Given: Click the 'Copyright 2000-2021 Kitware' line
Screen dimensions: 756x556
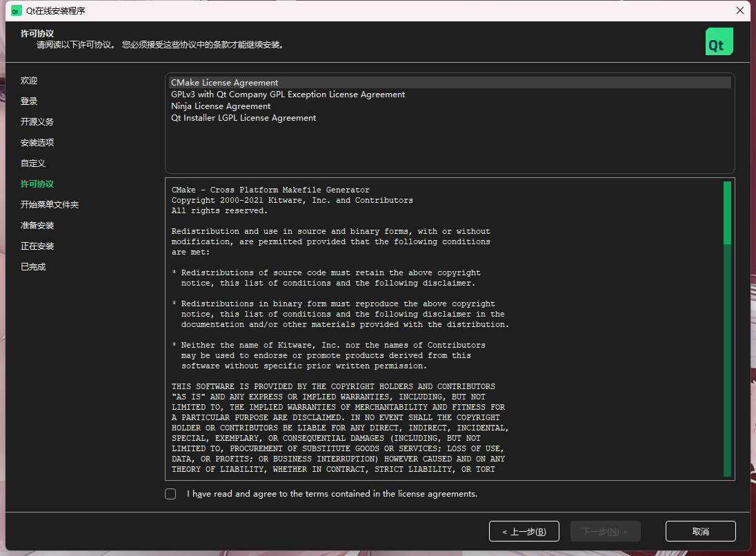Looking at the screenshot, I should tap(292, 200).
